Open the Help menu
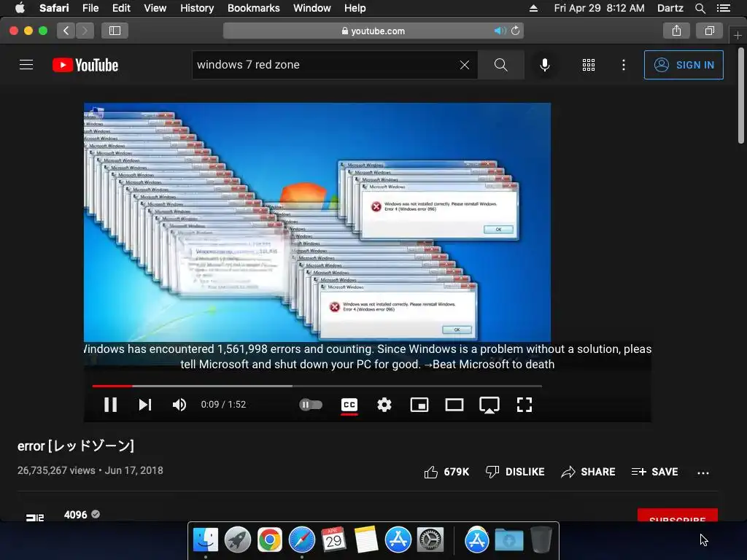Screen dimensions: 747x560 [x=355, y=8]
